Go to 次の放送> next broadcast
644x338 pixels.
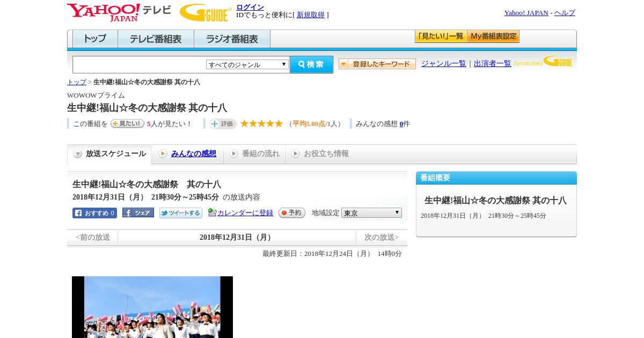[382, 238]
